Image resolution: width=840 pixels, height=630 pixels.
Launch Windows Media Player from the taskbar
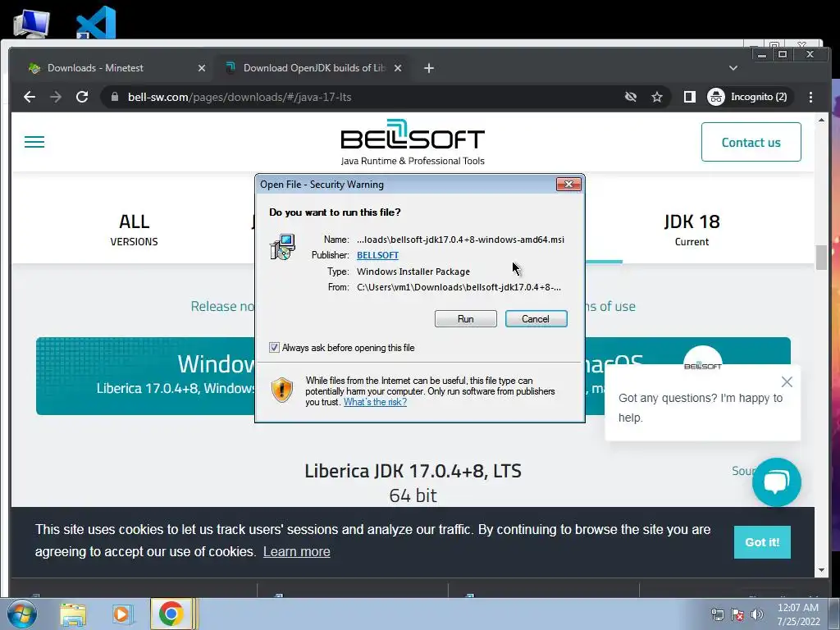[x=121, y=614]
